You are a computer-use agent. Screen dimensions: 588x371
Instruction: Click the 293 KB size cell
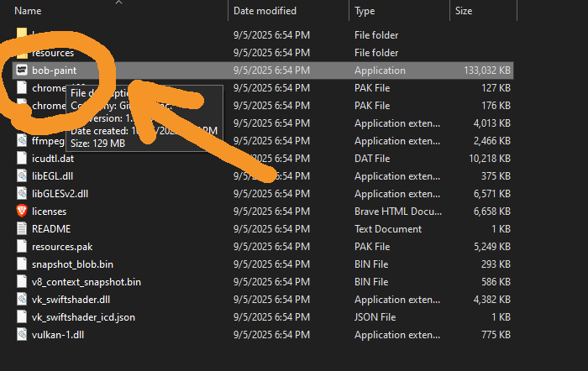496,264
